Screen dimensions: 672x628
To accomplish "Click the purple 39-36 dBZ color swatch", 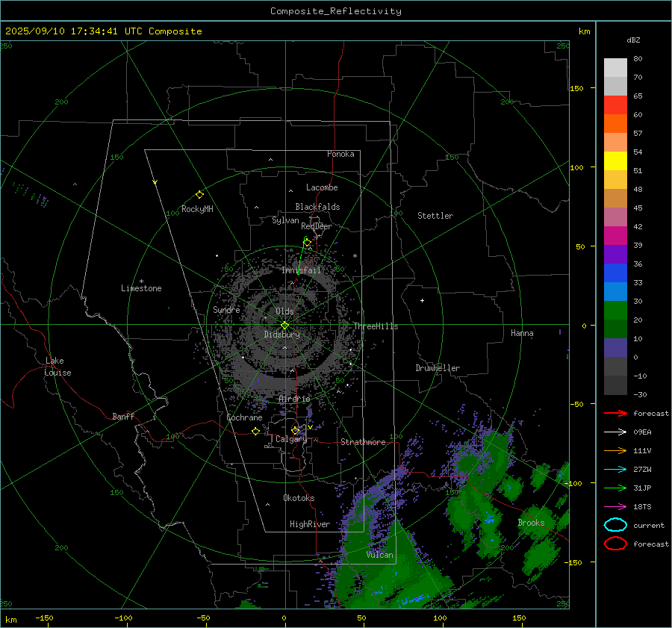I will 615,254.
